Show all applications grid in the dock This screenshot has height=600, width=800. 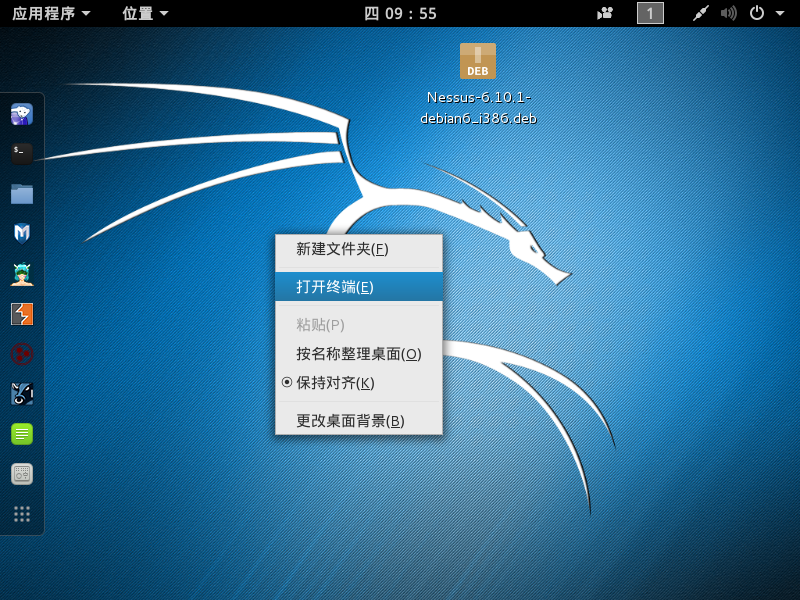click(22, 514)
